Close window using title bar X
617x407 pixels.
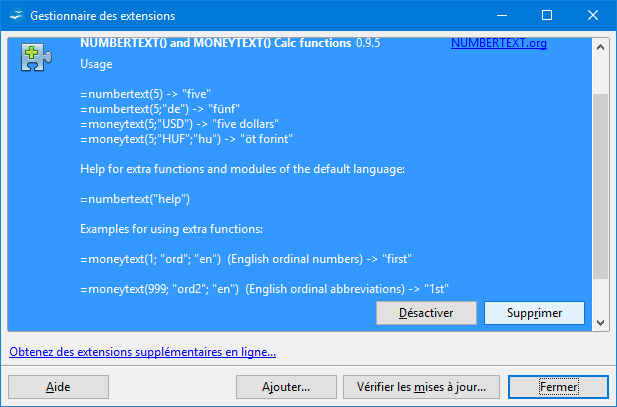(593, 15)
